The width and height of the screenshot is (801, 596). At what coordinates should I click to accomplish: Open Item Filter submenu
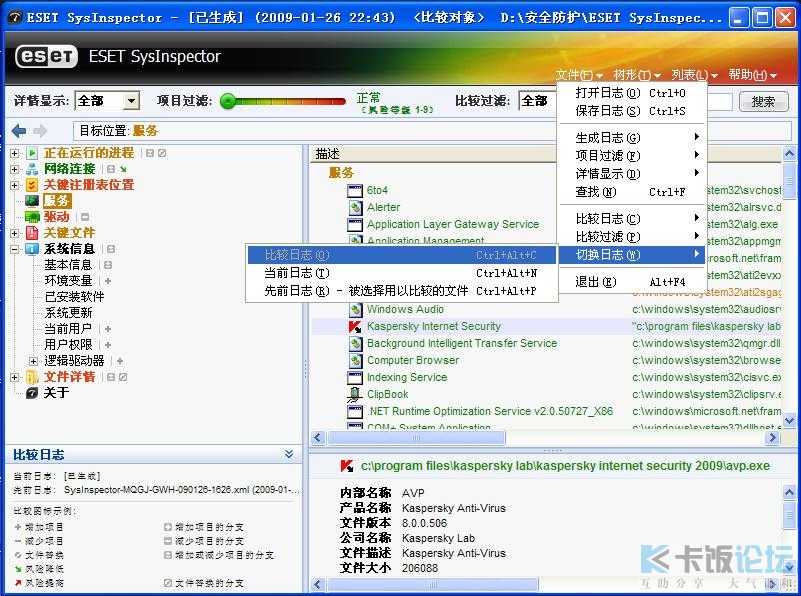click(x=631, y=156)
